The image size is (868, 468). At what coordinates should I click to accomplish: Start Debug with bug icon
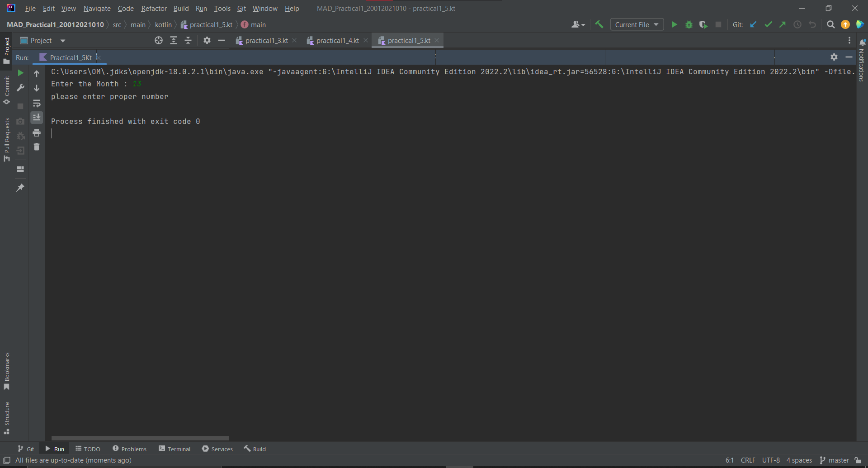(689, 24)
